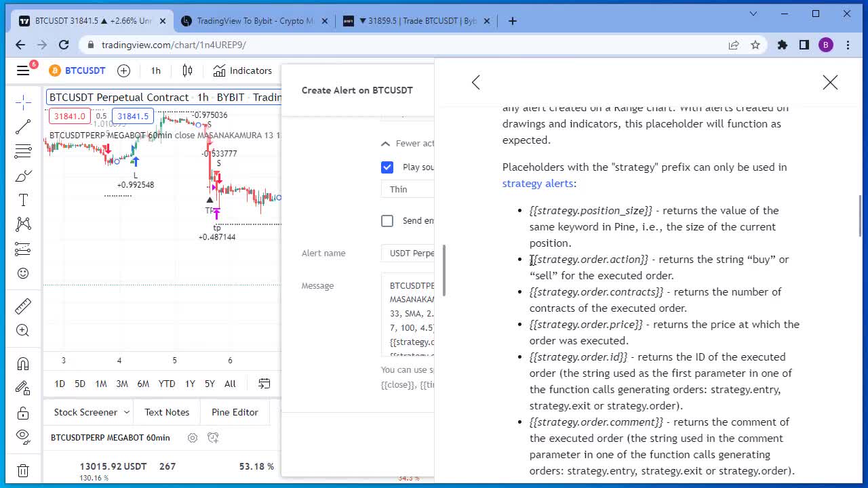Viewport: 868px width, 488px height.
Task: Edit the Alert name input field
Action: click(408, 253)
